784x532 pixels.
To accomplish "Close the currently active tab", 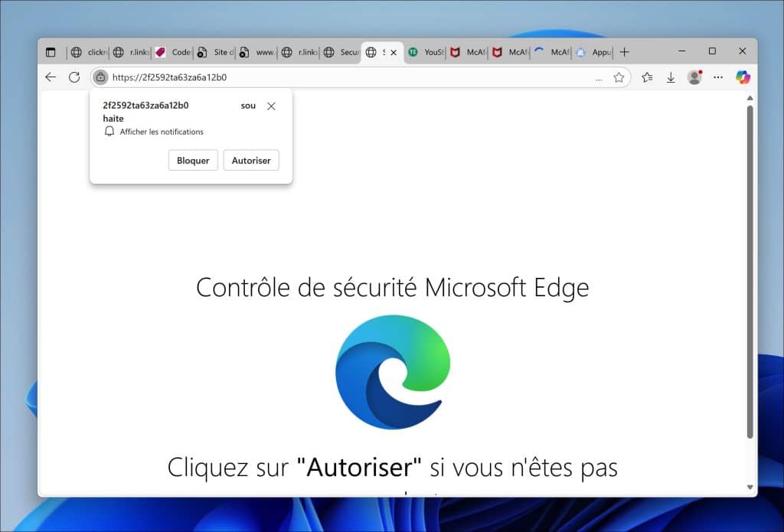I will coord(394,52).
